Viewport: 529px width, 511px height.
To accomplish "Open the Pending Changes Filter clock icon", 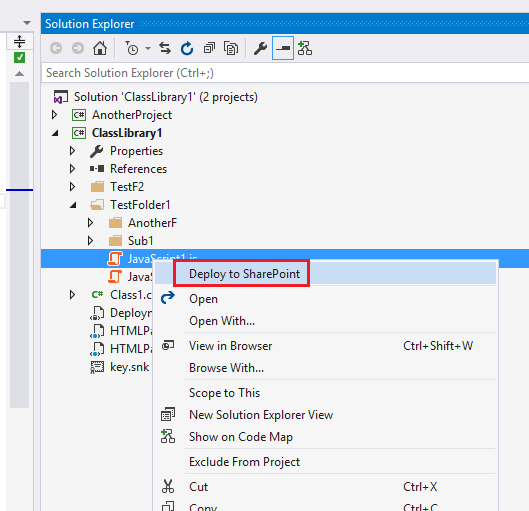I will coord(132,48).
